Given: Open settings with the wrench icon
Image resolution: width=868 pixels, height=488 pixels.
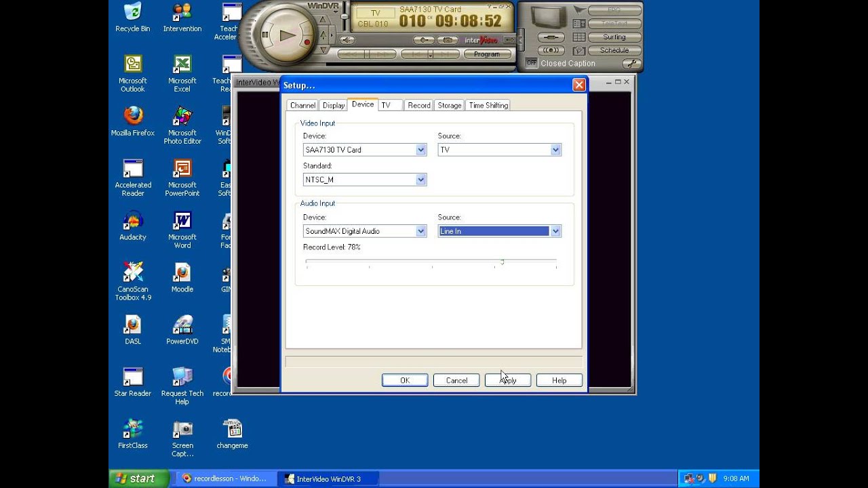Looking at the screenshot, I should tap(631, 64).
